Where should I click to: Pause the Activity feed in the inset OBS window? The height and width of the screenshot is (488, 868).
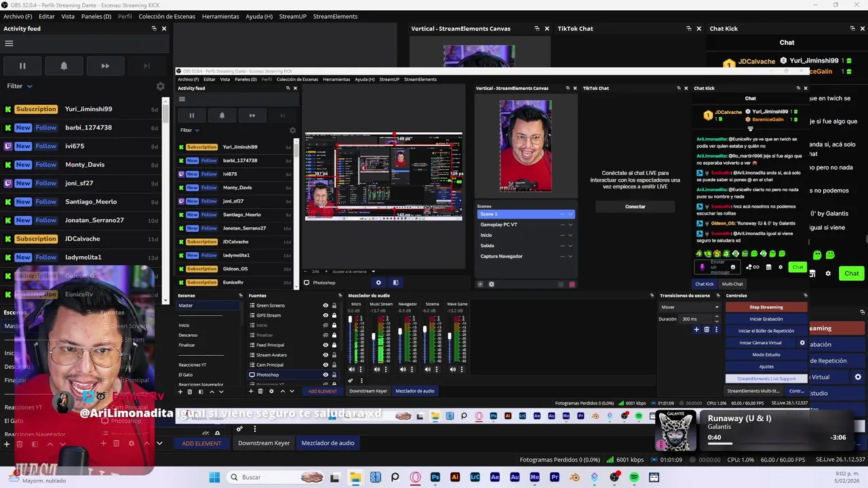[x=192, y=116]
